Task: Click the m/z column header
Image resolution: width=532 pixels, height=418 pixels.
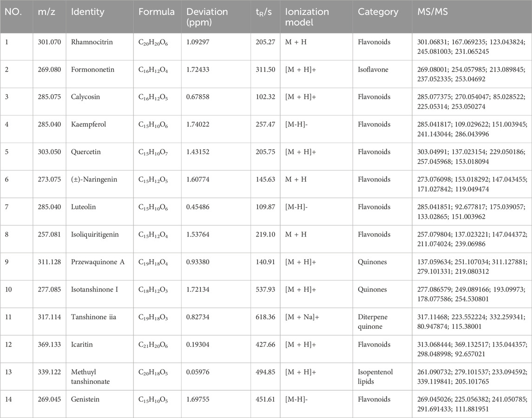Action: (46, 12)
